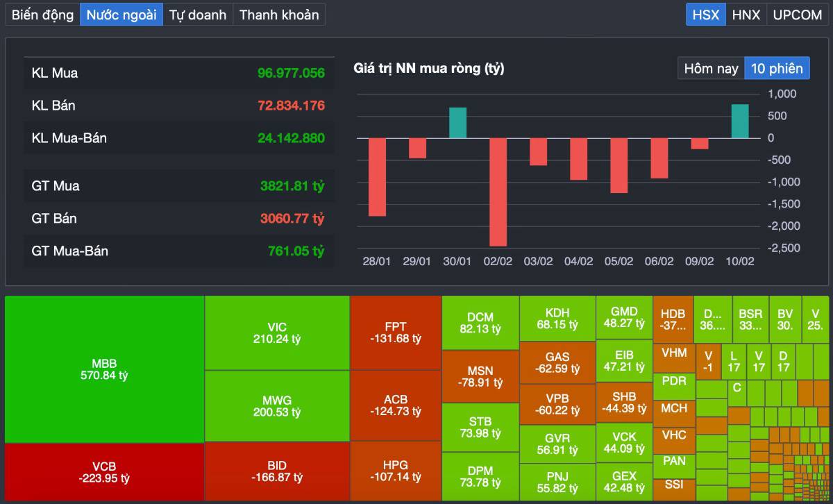Select the DCM 82.13 tỷ tile
Screen dimensions: 833x504
coord(480,323)
